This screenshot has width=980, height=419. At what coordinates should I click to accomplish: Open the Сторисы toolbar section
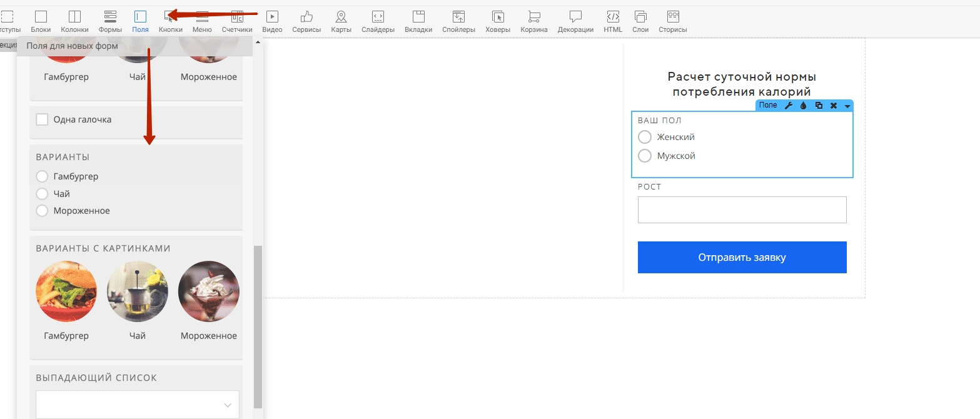673,21
